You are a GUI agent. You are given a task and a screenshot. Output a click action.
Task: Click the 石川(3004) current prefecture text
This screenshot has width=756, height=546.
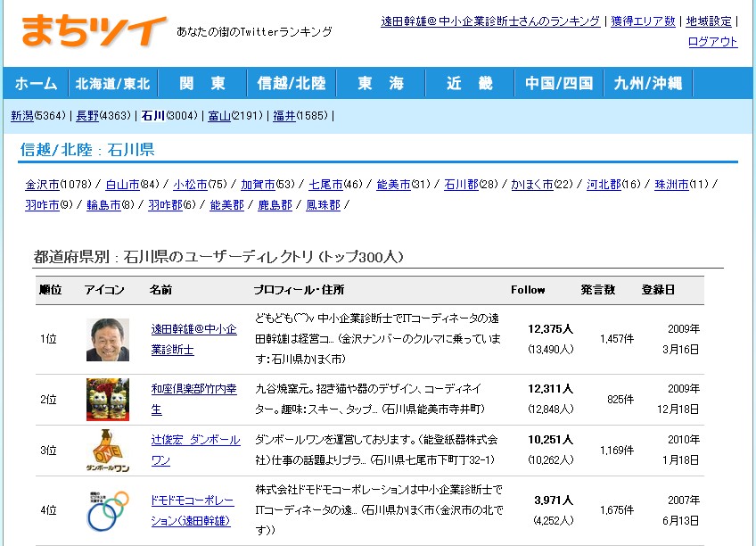[x=169, y=116]
